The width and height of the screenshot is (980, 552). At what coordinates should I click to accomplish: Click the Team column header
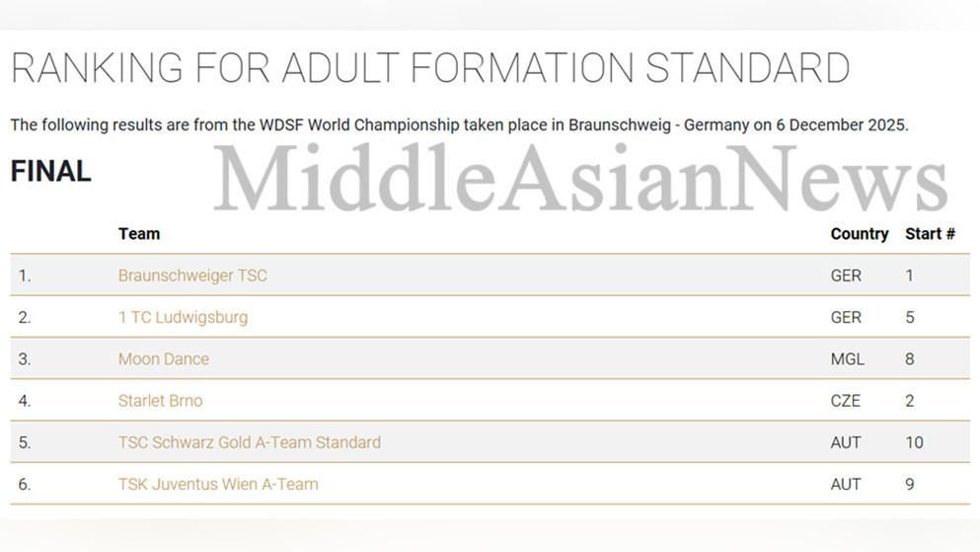[139, 234]
